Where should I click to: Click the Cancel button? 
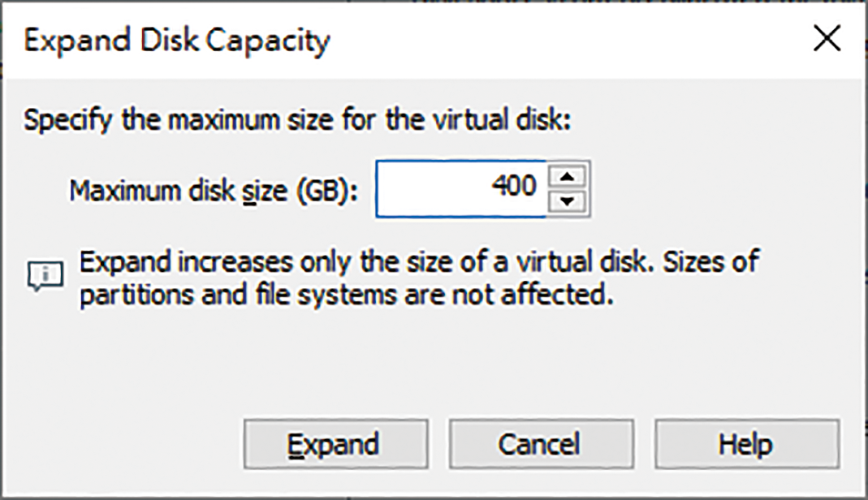[541, 444]
